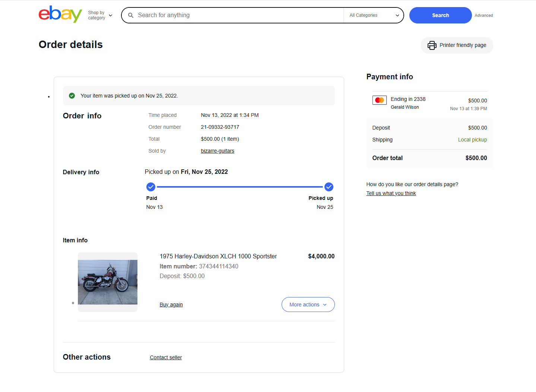Click the Mastercard payment card icon
Viewport: 536px width, 392px height.
(379, 100)
